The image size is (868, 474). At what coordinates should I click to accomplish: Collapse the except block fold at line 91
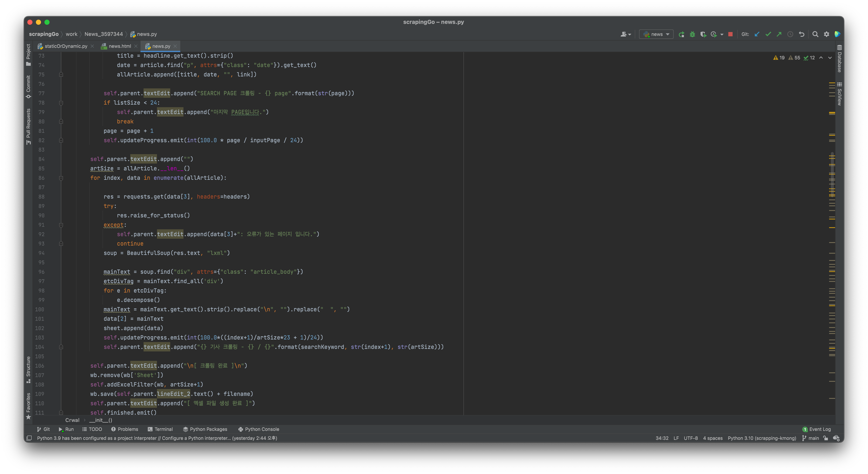[61, 225]
